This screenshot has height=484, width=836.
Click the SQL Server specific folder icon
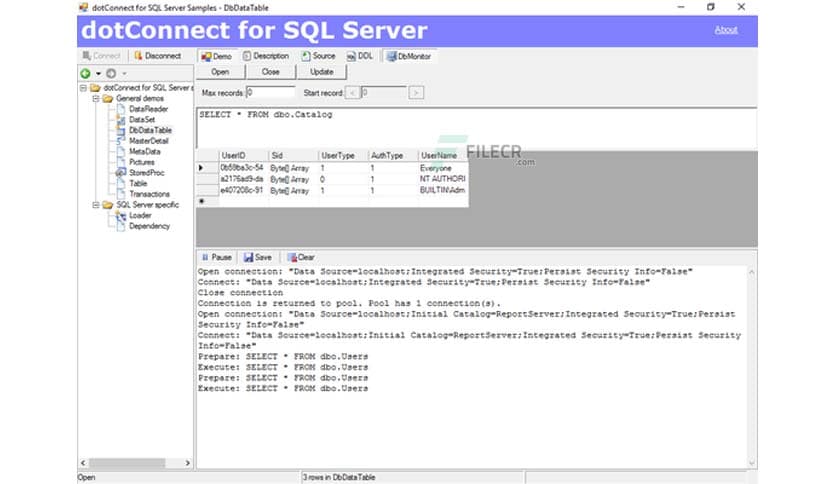pos(108,205)
